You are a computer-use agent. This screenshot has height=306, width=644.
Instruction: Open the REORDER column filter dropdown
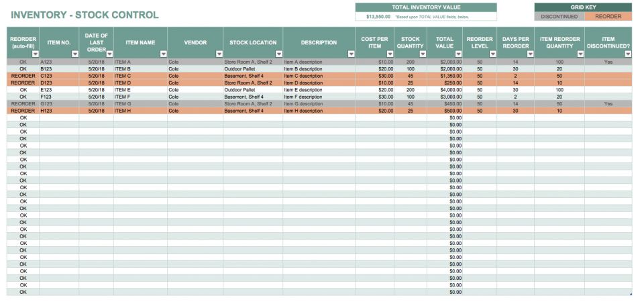coord(34,54)
